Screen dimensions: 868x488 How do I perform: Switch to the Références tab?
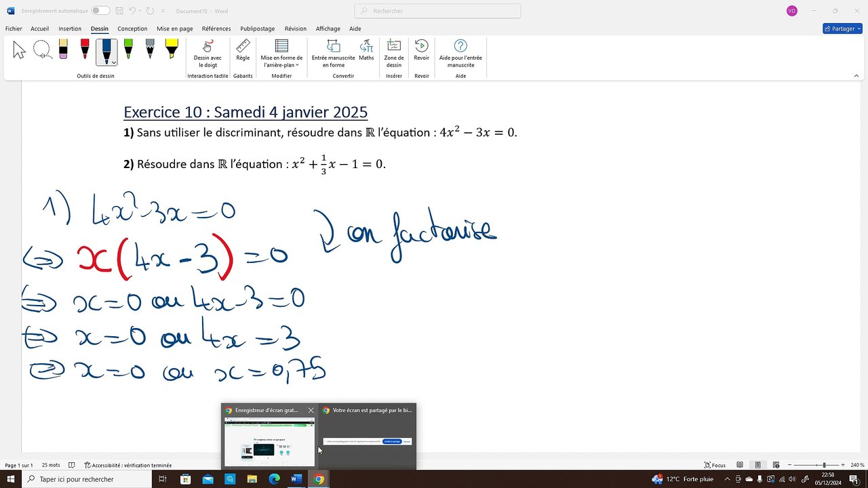[216, 28]
